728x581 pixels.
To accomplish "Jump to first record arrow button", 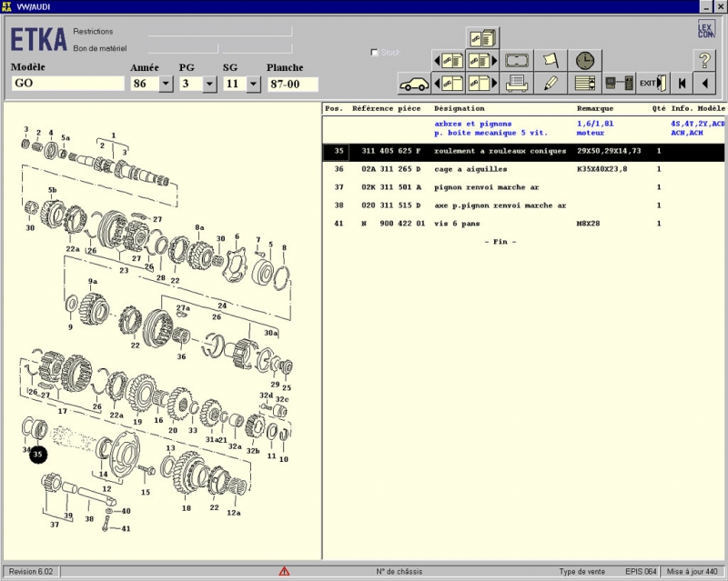I will (682, 84).
